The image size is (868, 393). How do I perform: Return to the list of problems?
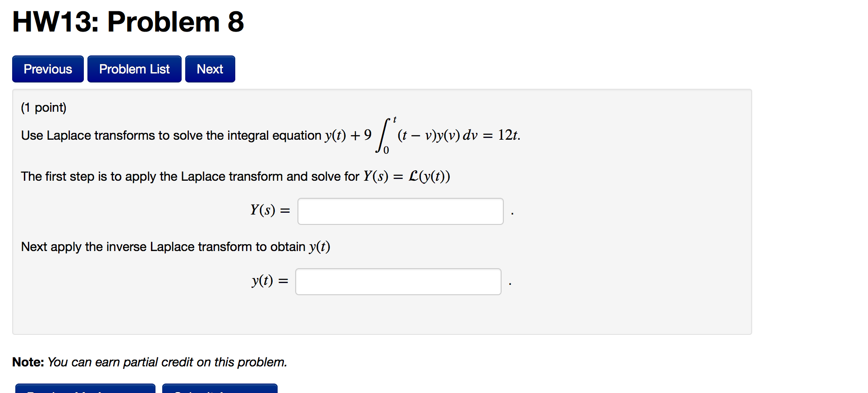pyautogui.click(x=134, y=69)
